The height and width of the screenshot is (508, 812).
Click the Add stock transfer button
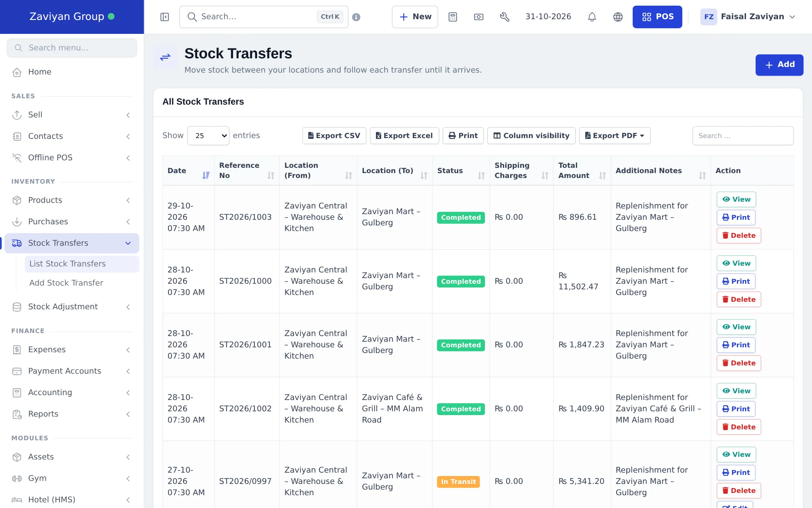click(779, 65)
